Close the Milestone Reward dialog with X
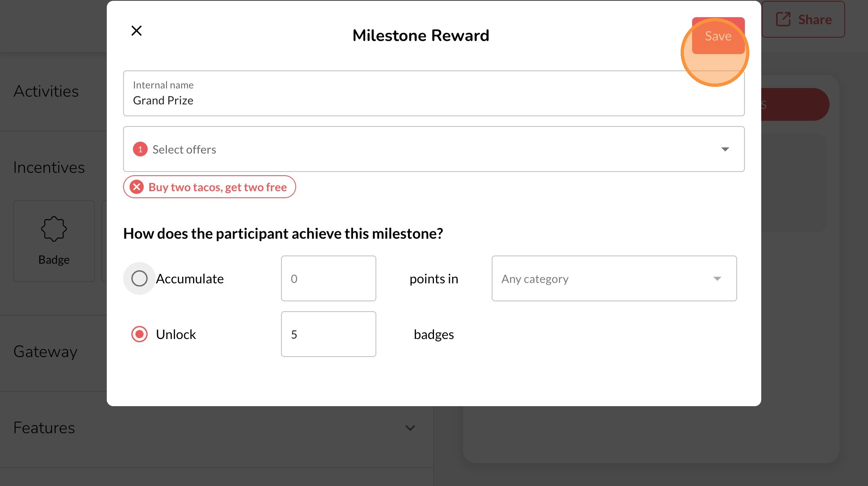Viewport: 868px width, 486px height. coord(136,31)
